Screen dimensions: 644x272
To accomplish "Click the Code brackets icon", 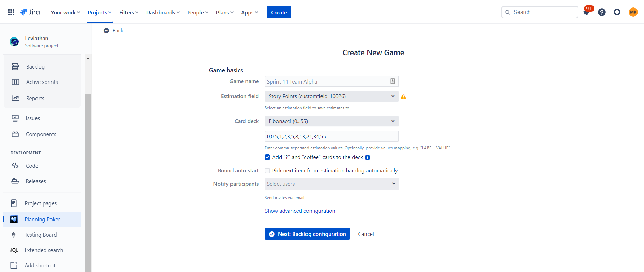I will tap(15, 166).
